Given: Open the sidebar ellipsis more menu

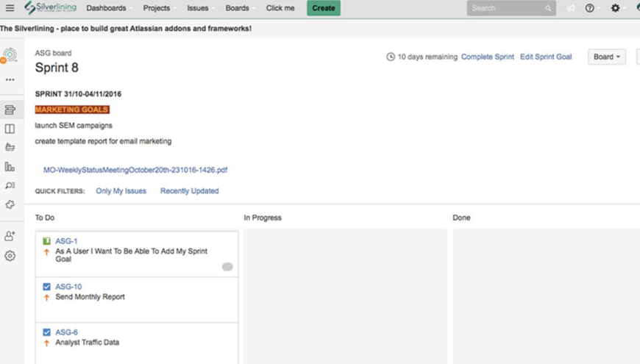Looking at the screenshot, I should [x=10, y=79].
